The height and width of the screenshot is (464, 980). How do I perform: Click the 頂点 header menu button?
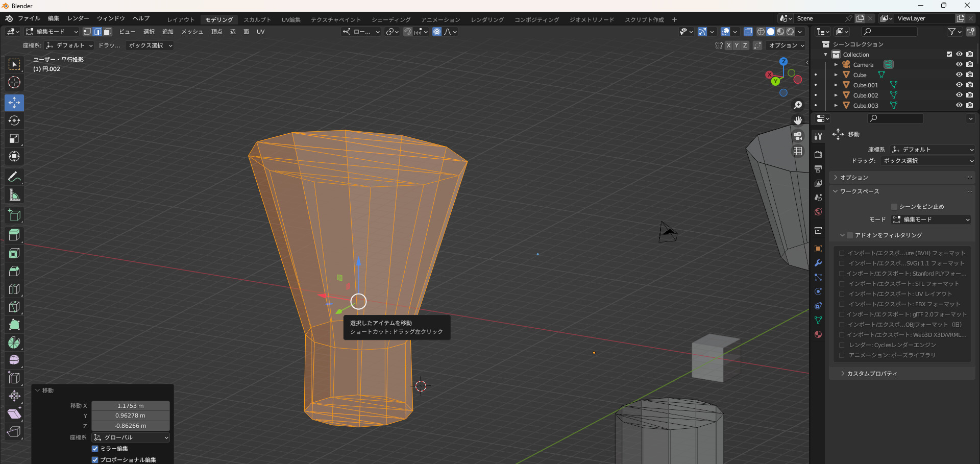(217, 32)
